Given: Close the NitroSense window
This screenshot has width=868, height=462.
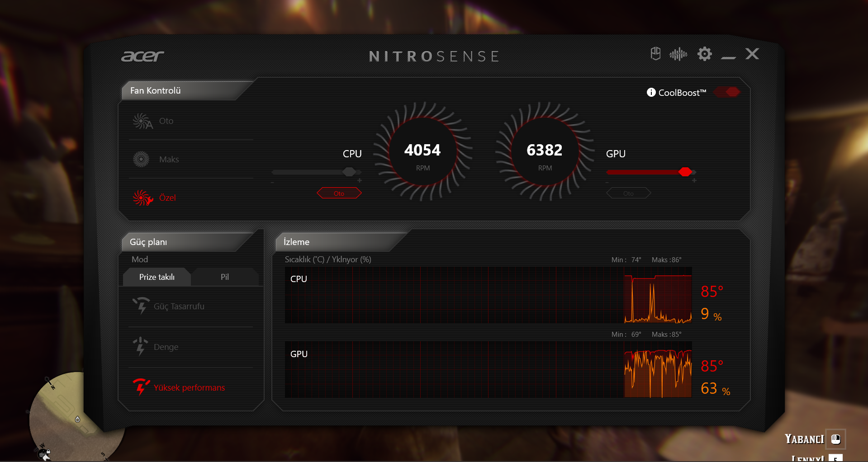Looking at the screenshot, I should pyautogui.click(x=752, y=54).
